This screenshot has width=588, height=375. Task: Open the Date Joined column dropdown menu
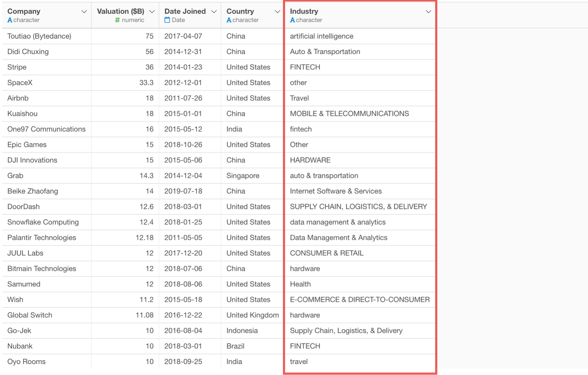pyautogui.click(x=214, y=12)
